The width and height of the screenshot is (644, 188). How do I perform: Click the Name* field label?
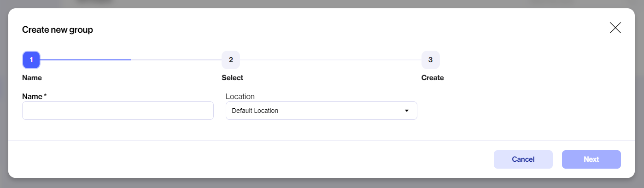[35, 96]
